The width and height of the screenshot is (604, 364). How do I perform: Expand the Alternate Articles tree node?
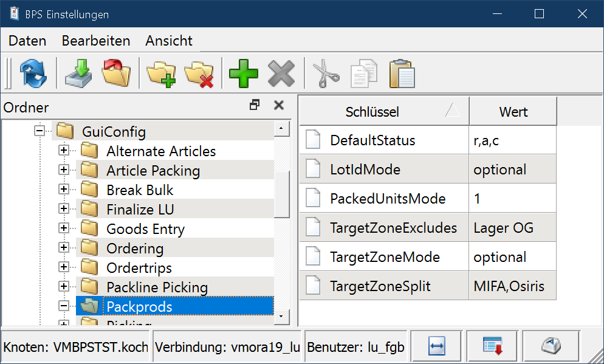click(64, 151)
